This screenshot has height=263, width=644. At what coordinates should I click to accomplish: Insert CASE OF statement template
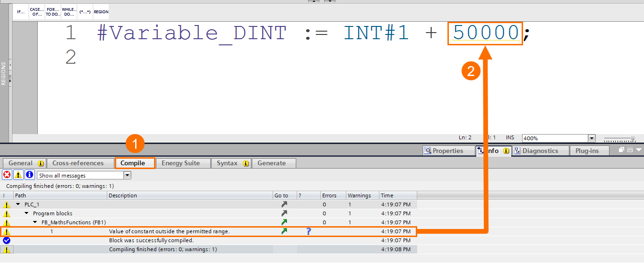36,12
